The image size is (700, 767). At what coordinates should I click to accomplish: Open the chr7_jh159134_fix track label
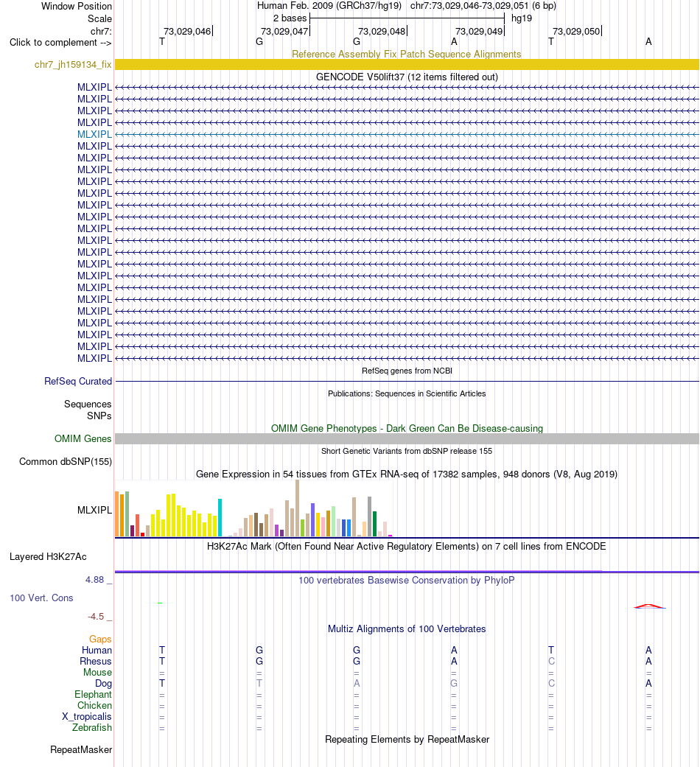[73, 65]
